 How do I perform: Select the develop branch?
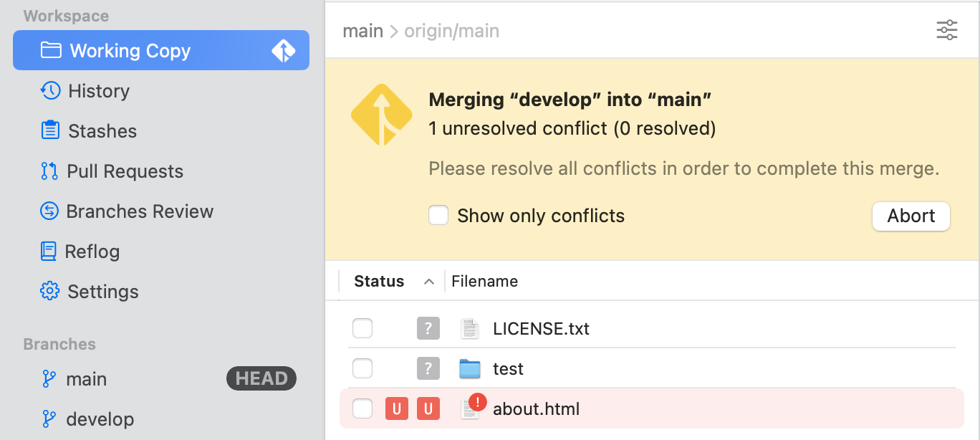100,419
